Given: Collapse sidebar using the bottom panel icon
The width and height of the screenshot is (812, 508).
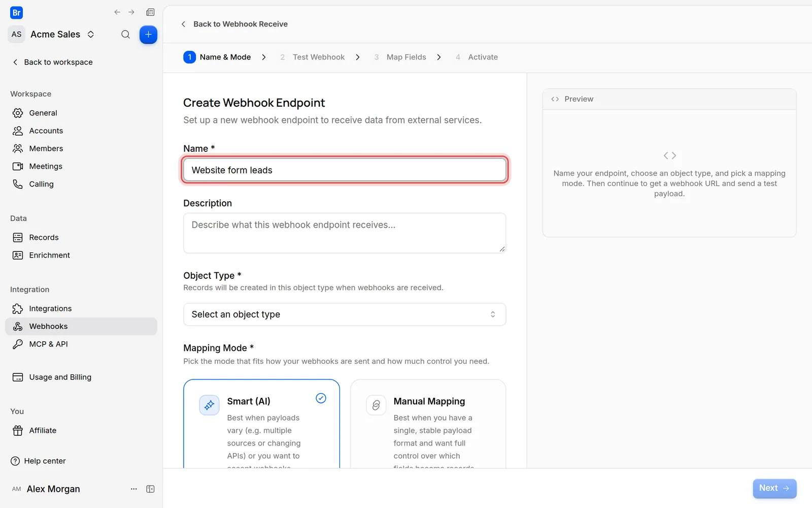Looking at the screenshot, I should coord(150,489).
